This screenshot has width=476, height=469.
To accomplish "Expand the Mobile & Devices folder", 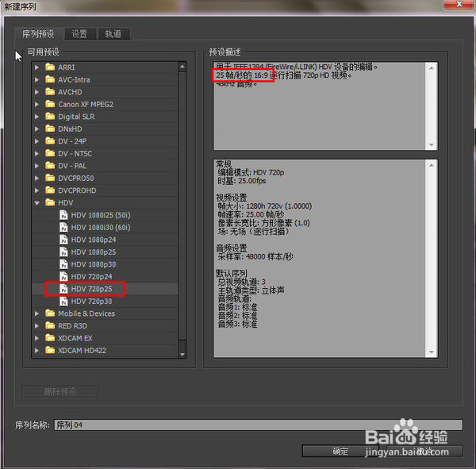I will coord(36,313).
